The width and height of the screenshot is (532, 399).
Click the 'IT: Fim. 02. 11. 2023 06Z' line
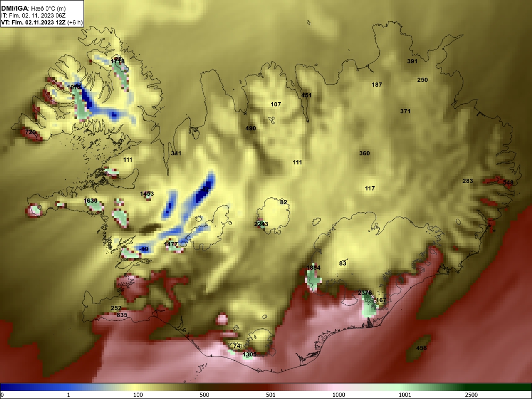click(33, 15)
